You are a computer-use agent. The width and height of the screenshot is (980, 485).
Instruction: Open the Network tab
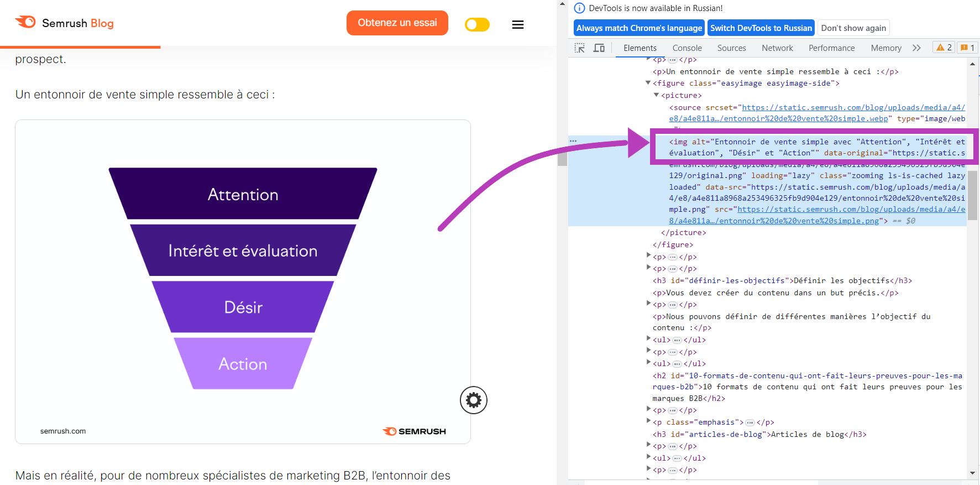[777, 48]
